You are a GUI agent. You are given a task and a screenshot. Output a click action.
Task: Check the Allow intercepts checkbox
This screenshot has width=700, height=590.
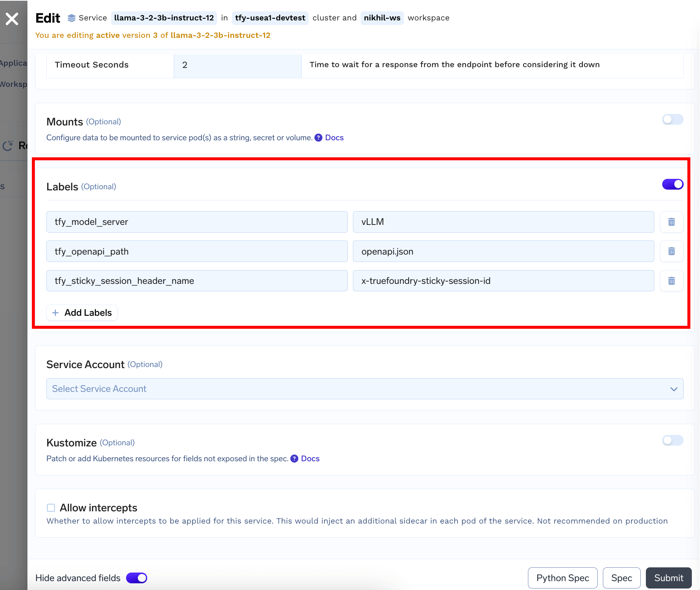tap(51, 508)
